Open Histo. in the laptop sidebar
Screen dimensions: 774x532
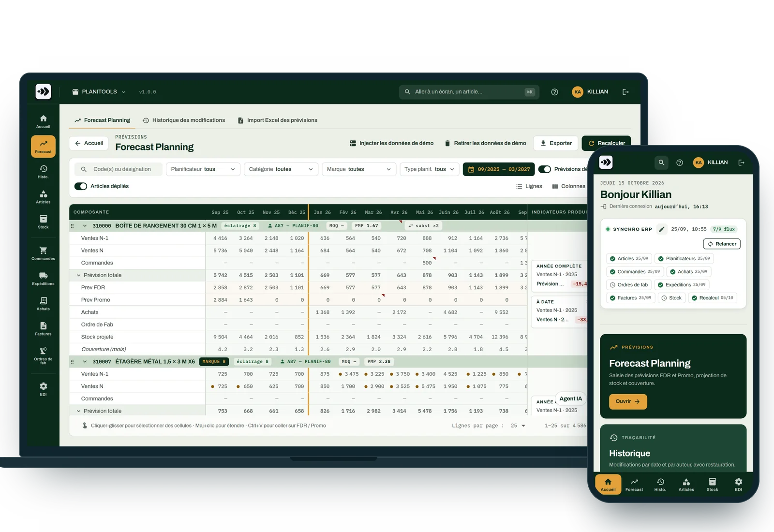tap(43, 172)
